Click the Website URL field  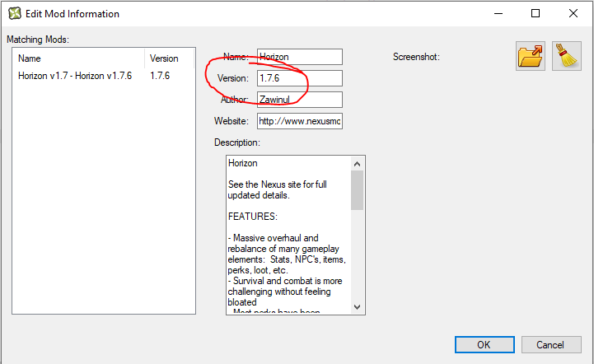[x=300, y=121]
